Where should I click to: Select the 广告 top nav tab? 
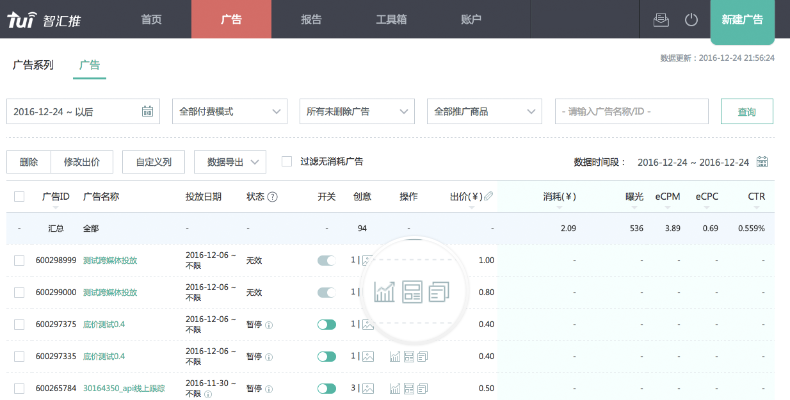pyautogui.click(x=231, y=19)
